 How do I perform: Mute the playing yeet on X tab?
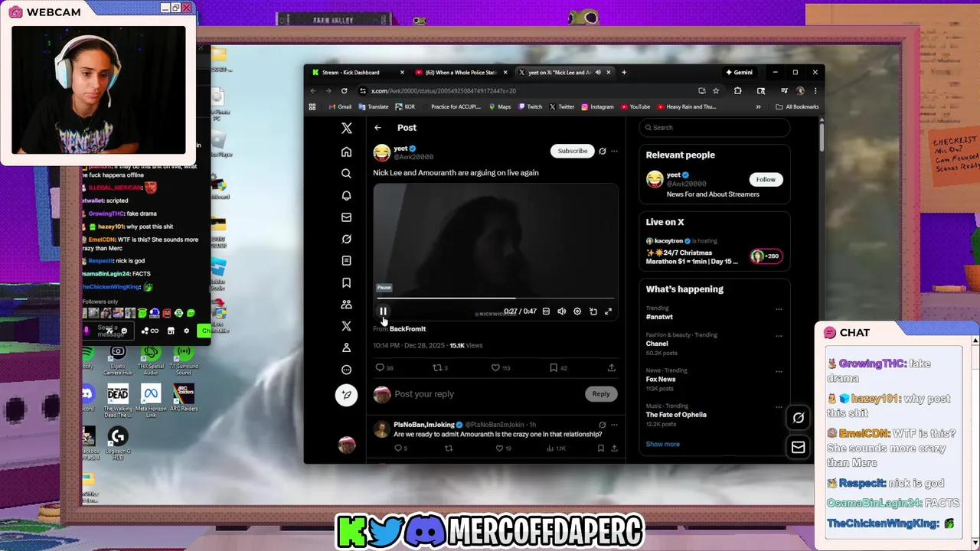(598, 73)
